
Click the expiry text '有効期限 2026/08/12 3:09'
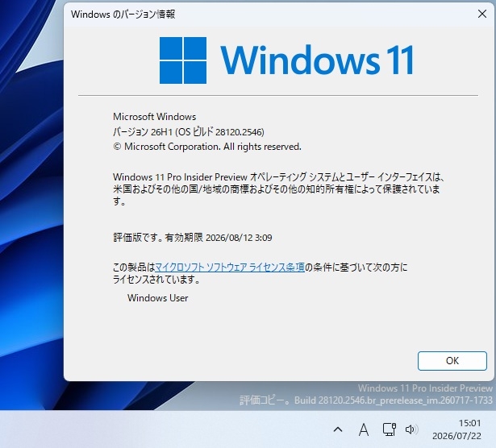click(219, 237)
